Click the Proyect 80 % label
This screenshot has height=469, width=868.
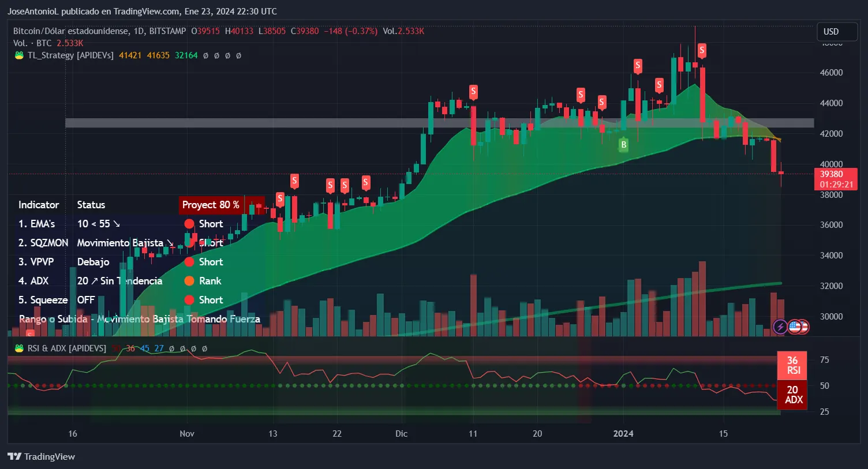point(211,205)
